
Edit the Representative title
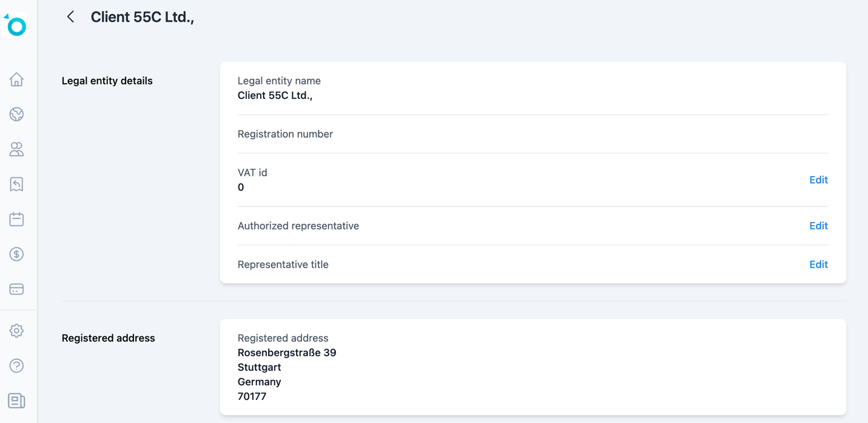click(818, 265)
